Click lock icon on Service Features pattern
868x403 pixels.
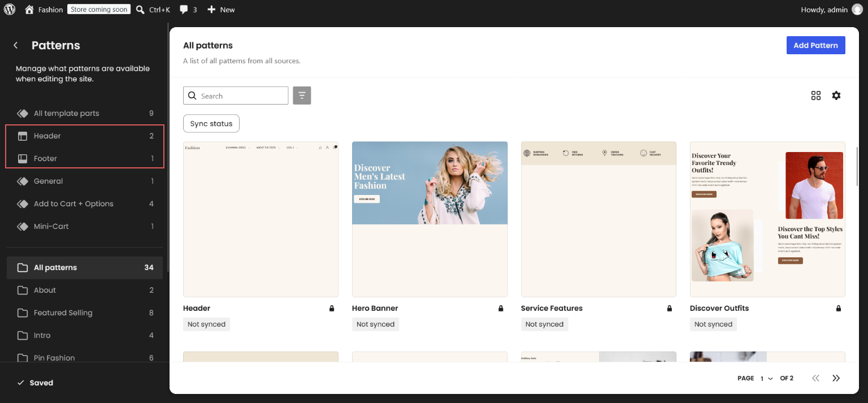pyautogui.click(x=670, y=309)
